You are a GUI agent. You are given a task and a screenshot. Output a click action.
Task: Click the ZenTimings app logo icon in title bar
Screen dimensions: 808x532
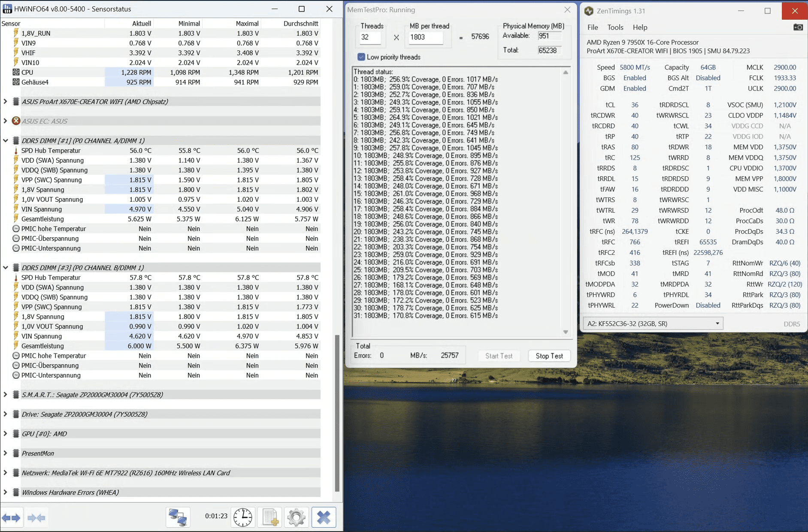(x=589, y=11)
